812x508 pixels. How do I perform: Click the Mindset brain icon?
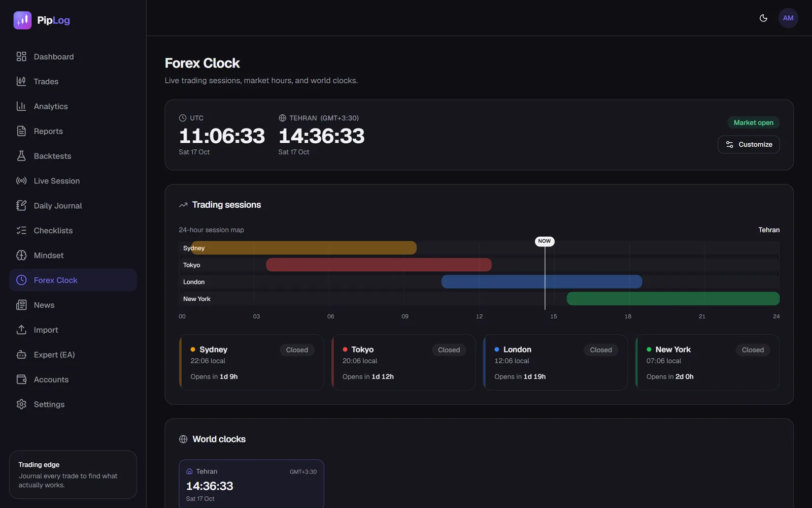(x=21, y=256)
